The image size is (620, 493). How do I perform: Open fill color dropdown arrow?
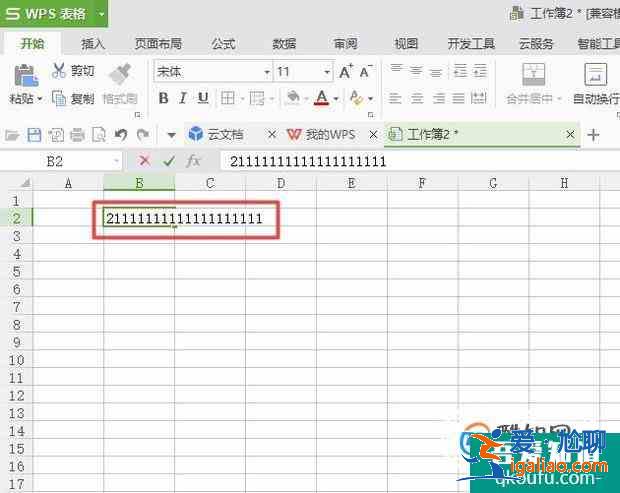point(306,98)
